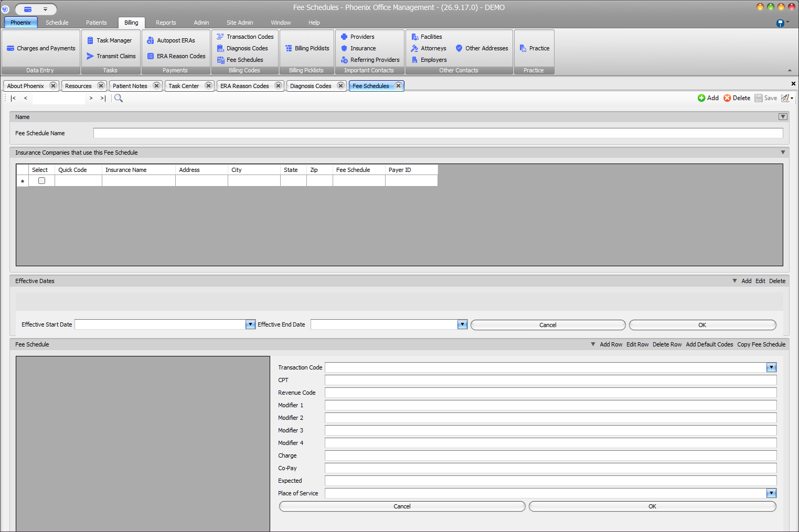799x532 pixels.
Task: Open Facilities
Action: (426, 37)
